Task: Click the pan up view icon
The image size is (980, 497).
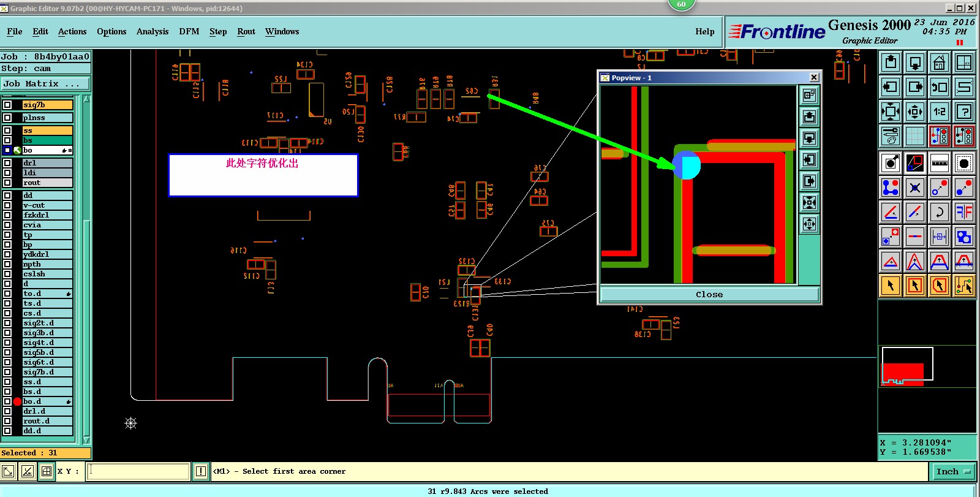Action: tap(891, 63)
